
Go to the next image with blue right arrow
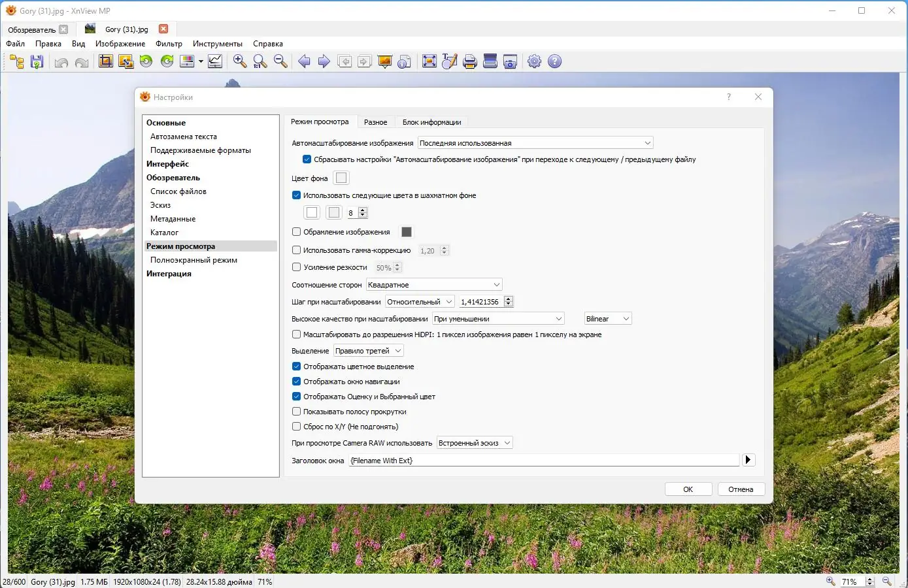[x=324, y=62]
